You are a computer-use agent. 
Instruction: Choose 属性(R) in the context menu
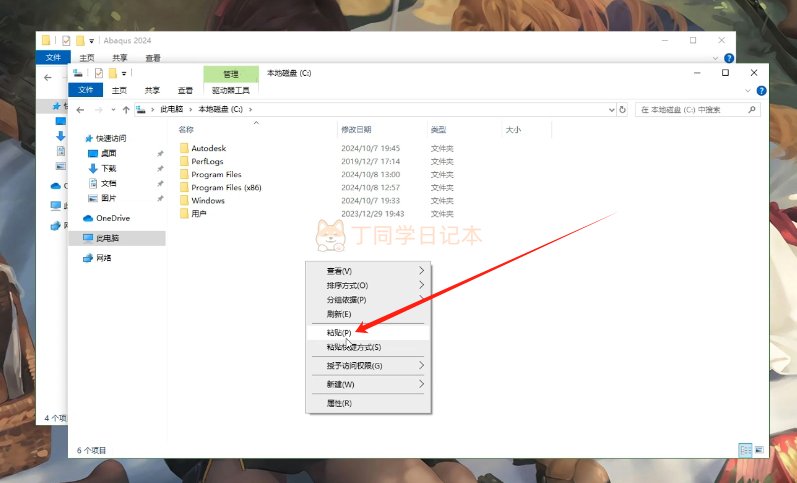coord(368,403)
